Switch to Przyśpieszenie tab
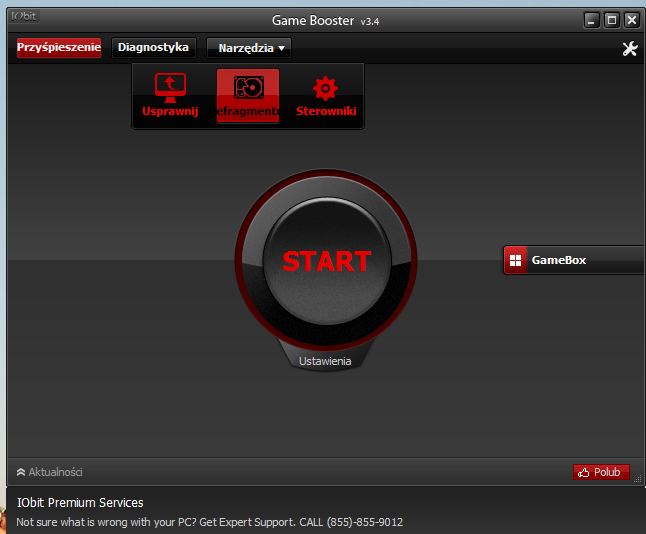This screenshot has height=534, width=646. coord(59,47)
